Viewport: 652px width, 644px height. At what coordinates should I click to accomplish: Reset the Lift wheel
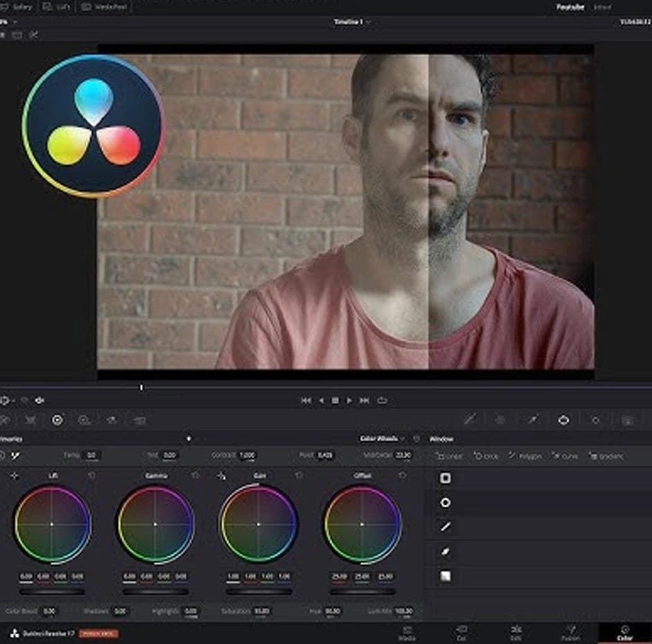point(91,475)
